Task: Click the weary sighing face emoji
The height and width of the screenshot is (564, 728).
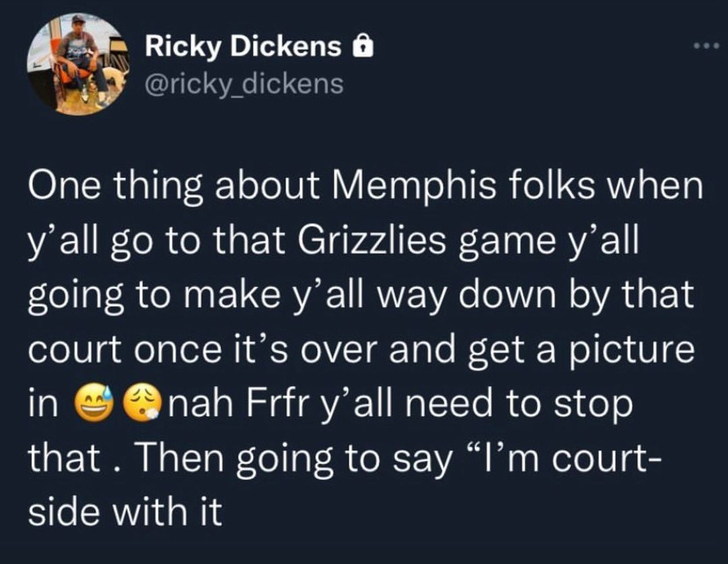Action: coord(141,402)
